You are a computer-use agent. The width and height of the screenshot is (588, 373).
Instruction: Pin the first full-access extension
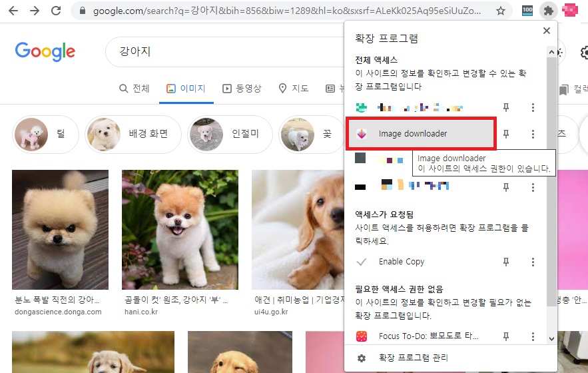[x=506, y=108]
